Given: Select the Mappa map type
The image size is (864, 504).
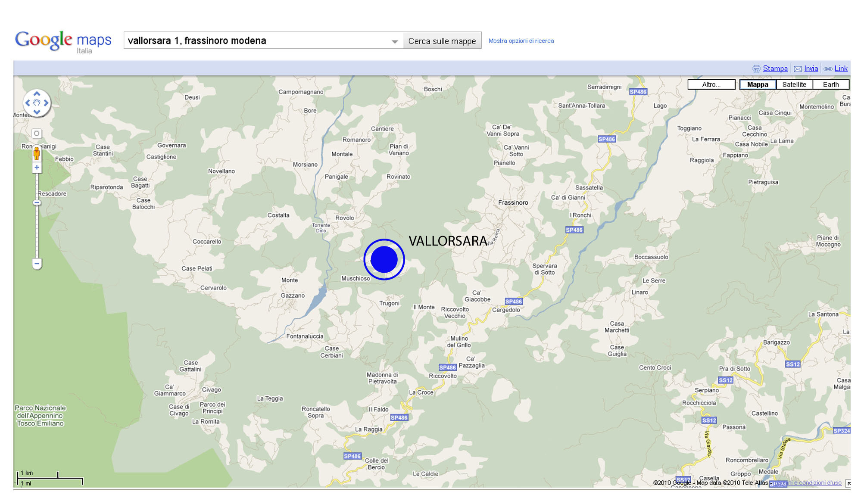Looking at the screenshot, I should point(758,84).
